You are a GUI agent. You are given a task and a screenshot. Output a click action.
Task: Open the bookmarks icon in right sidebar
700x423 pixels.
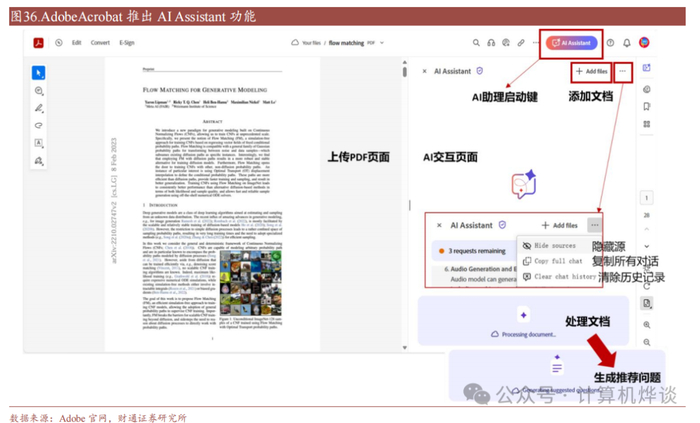coord(646,107)
